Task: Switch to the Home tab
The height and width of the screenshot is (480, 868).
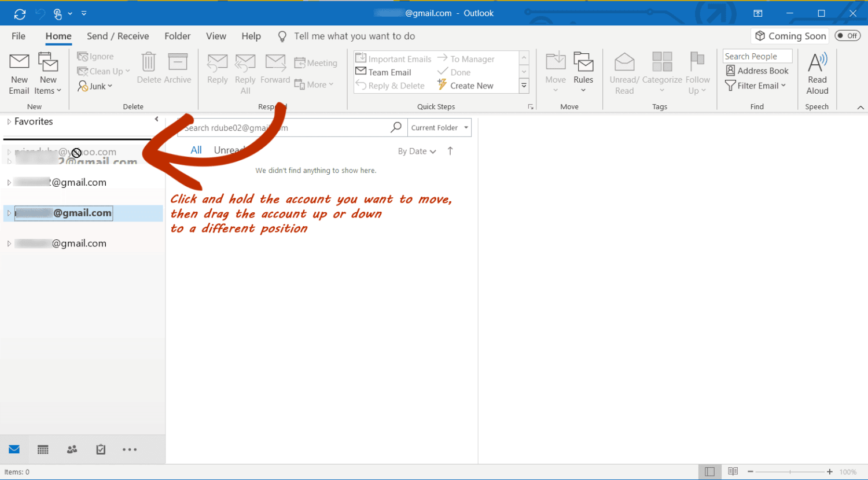Action: (x=58, y=36)
